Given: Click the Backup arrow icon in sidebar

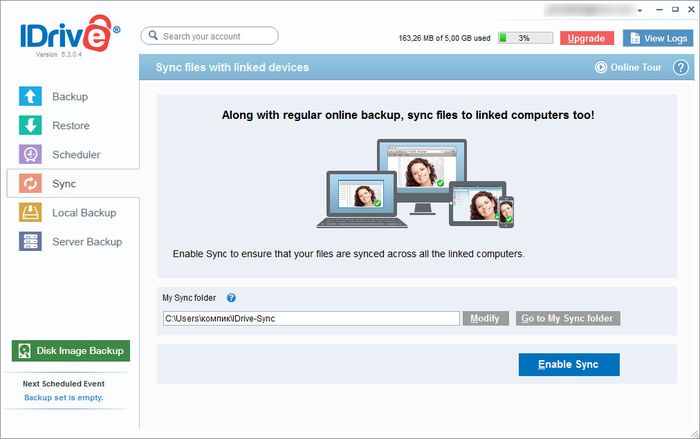Looking at the screenshot, I should point(31,97).
